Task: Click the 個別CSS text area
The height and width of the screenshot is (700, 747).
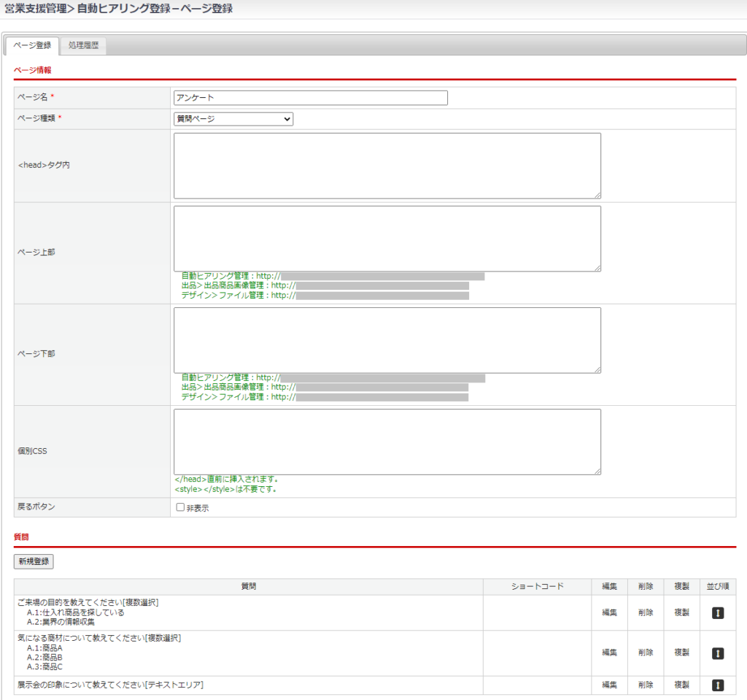Action: [x=387, y=442]
